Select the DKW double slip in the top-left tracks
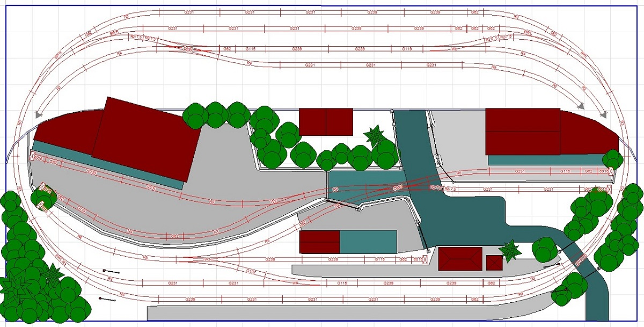 [188, 49]
